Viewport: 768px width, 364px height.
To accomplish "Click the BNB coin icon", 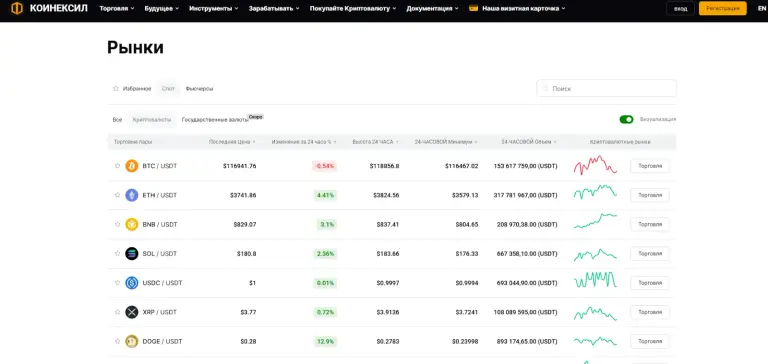I will point(132,224).
